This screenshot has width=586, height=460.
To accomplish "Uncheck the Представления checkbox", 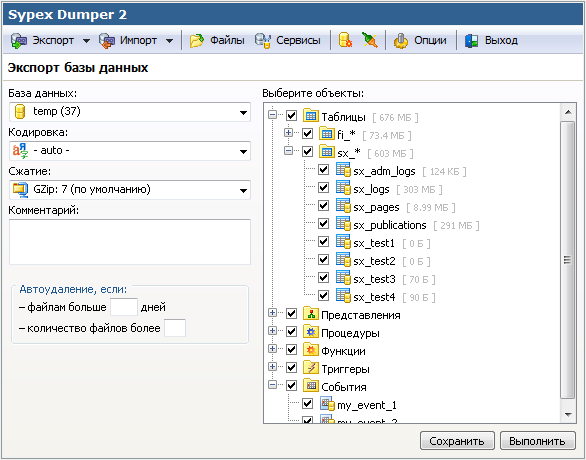I will (292, 314).
